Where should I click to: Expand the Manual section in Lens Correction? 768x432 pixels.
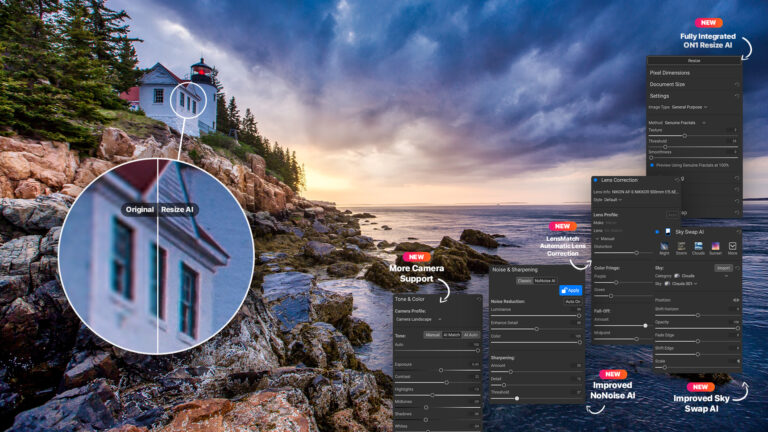(x=606, y=239)
